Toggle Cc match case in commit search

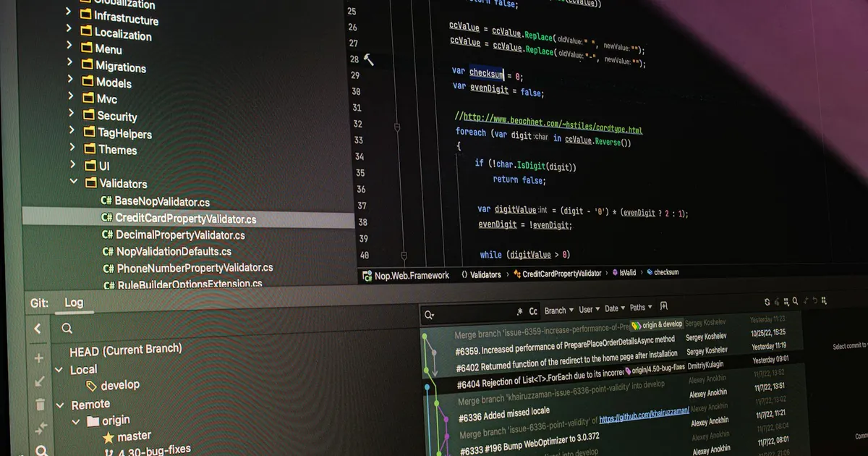coord(532,311)
